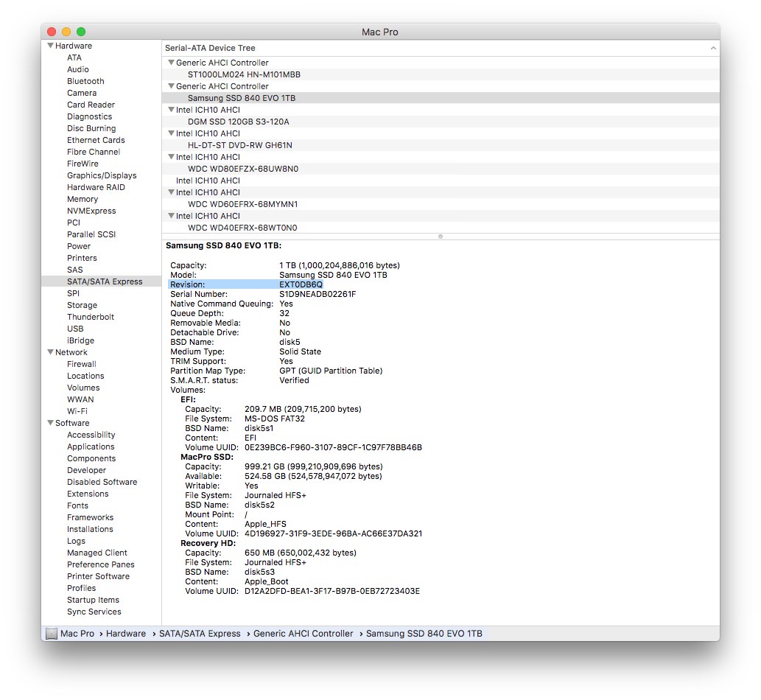Collapse the Software section triangle

pos(50,423)
